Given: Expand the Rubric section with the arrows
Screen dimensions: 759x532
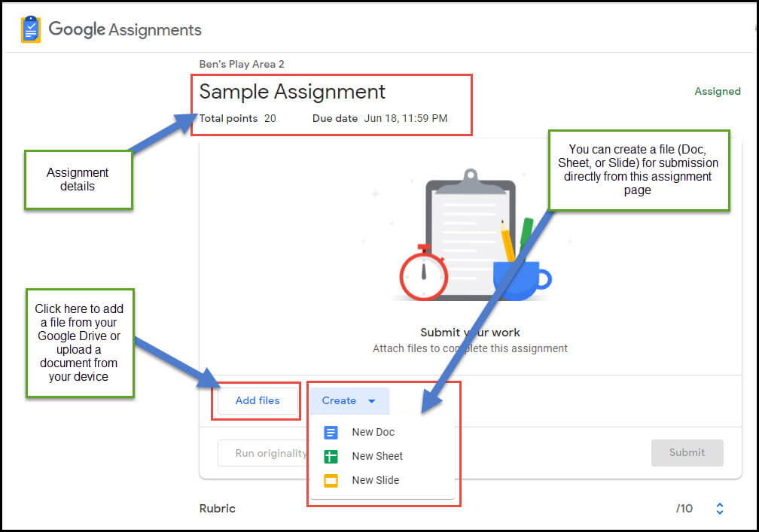Looking at the screenshot, I should pos(720,509).
